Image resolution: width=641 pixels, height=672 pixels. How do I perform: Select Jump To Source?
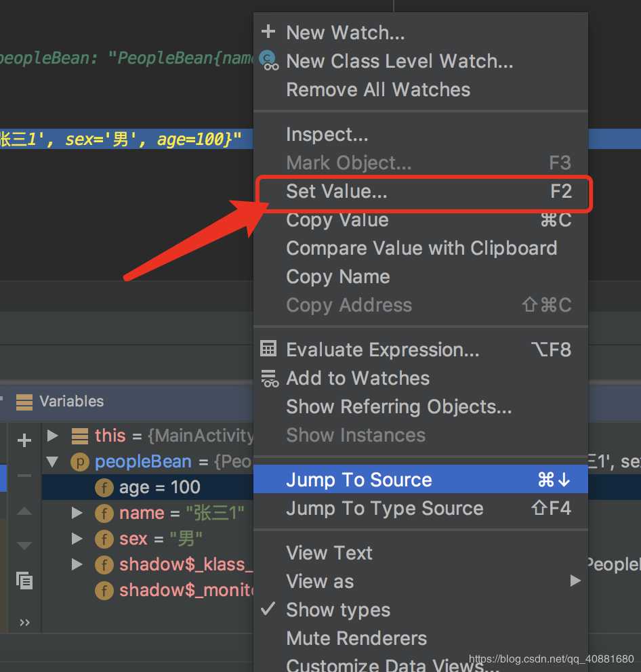420,479
